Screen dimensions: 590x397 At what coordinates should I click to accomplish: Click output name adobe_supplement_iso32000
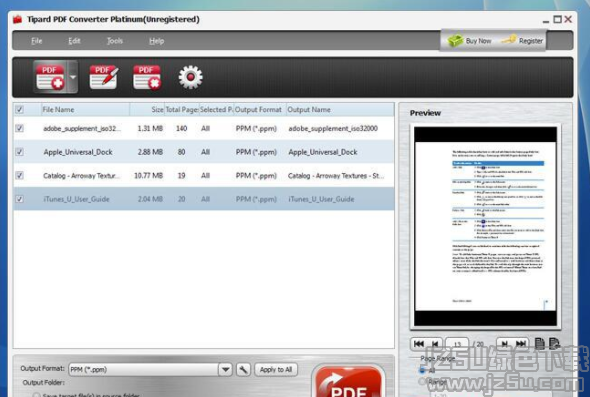[x=333, y=129]
